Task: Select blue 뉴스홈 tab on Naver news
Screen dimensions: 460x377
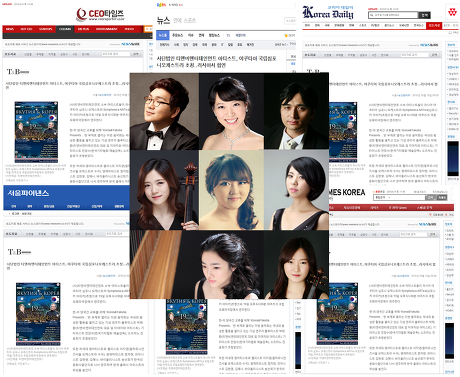Action: click(163, 35)
